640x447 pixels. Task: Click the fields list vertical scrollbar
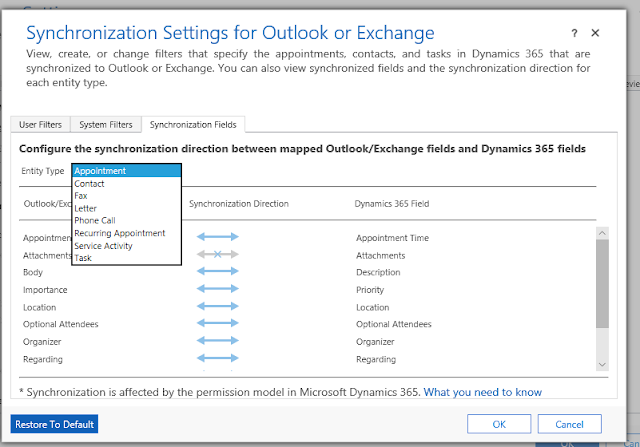(x=602, y=290)
